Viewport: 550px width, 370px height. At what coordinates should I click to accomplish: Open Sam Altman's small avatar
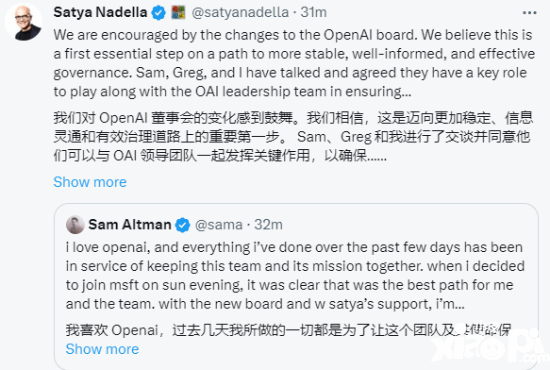click(75, 224)
